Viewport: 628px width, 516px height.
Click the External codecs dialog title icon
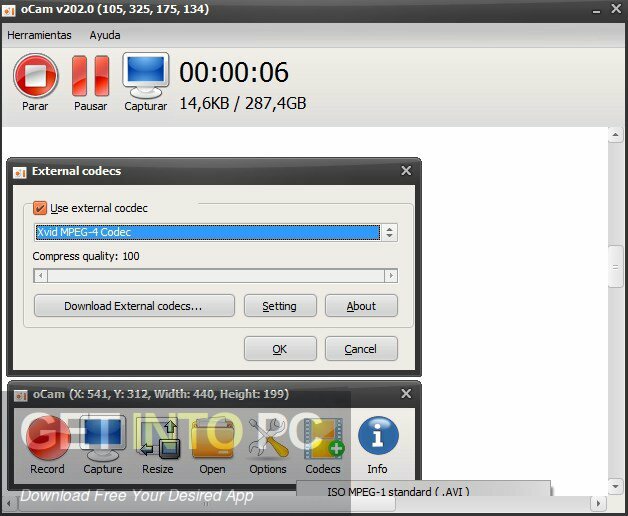pos(20,172)
